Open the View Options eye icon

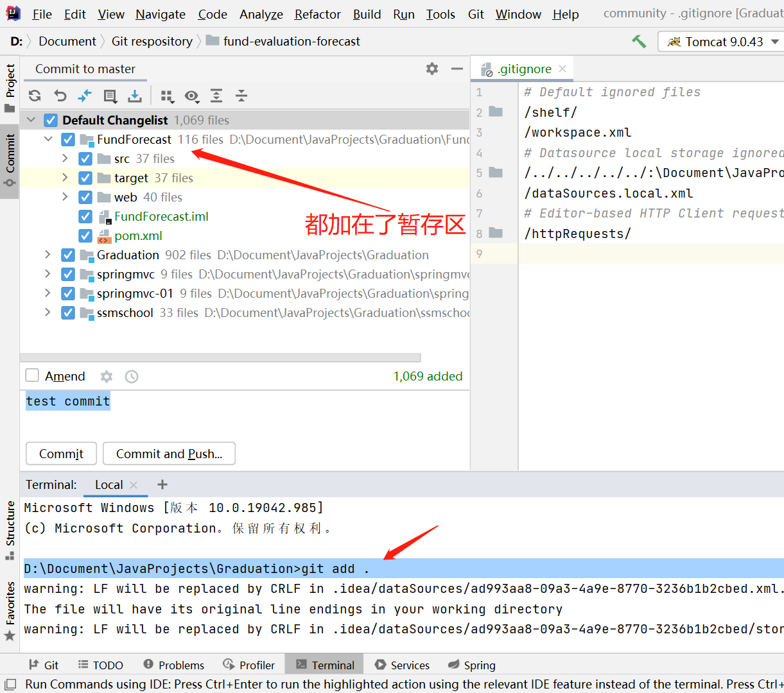click(x=191, y=96)
